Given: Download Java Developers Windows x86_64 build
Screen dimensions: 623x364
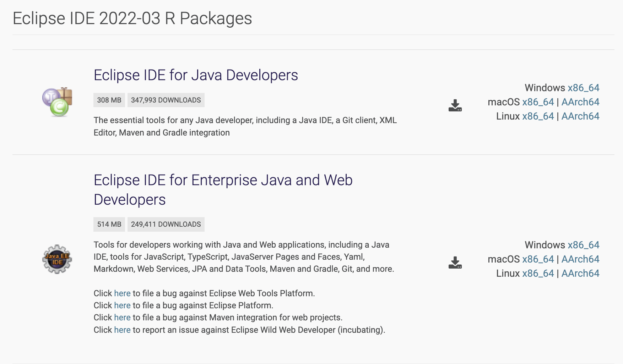Looking at the screenshot, I should [583, 88].
